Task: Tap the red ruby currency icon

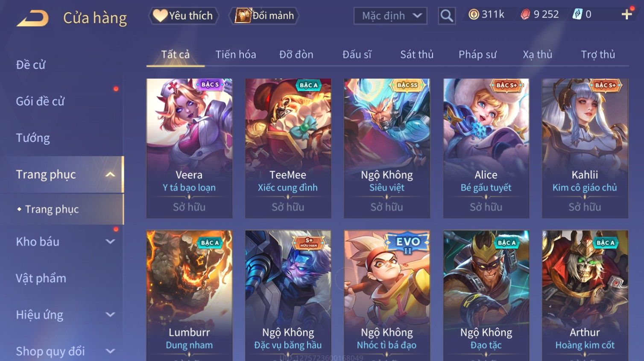Action: [525, 15]
